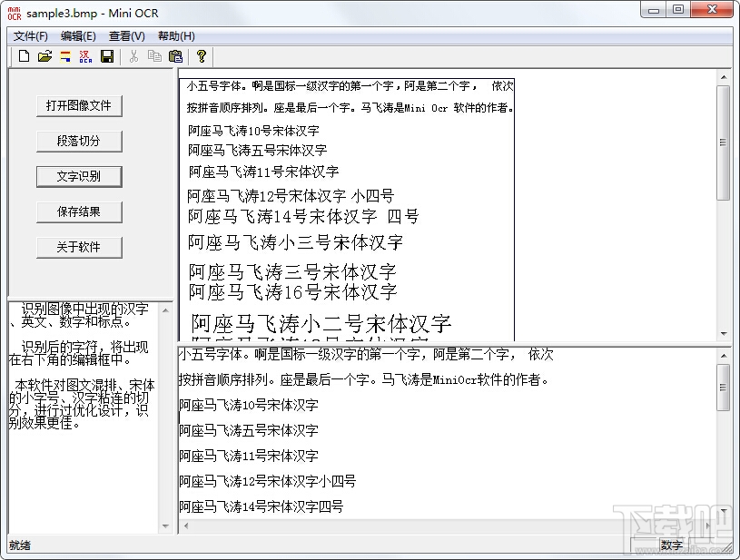
Task: Click the Open folder toolbar icon
Action: (44, 56)
